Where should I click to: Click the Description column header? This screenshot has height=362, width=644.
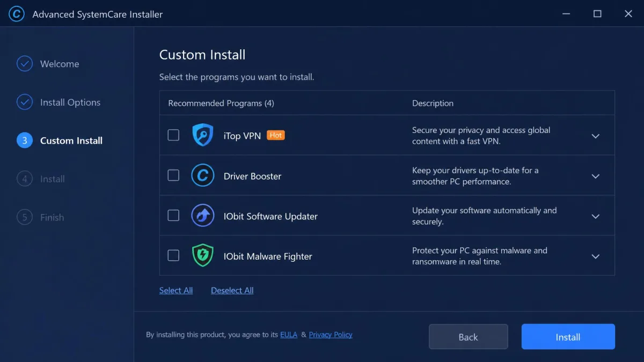(433, 103)
